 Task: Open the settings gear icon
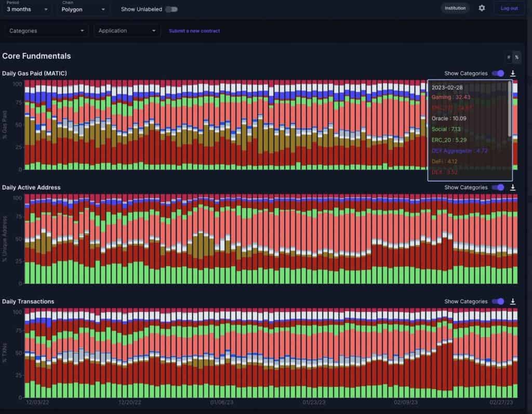point(482,8)
